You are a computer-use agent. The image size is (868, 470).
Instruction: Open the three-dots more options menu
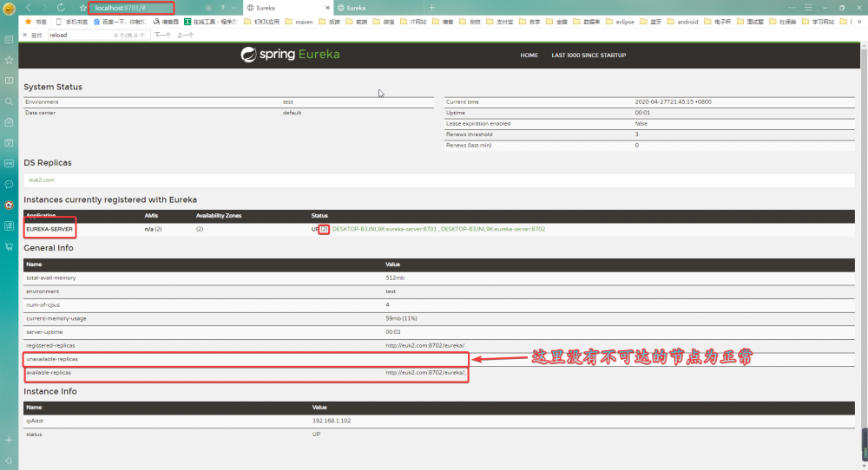click(x=792, y=8)
